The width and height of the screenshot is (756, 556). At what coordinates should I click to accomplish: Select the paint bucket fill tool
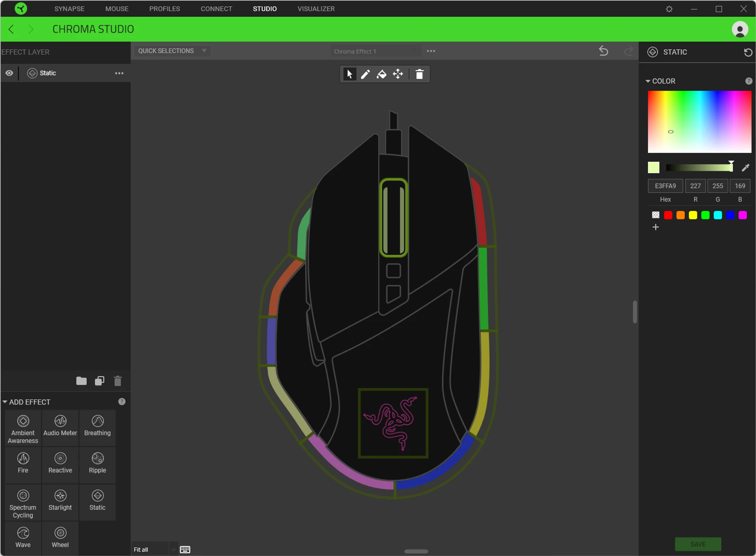coord(382,74)
